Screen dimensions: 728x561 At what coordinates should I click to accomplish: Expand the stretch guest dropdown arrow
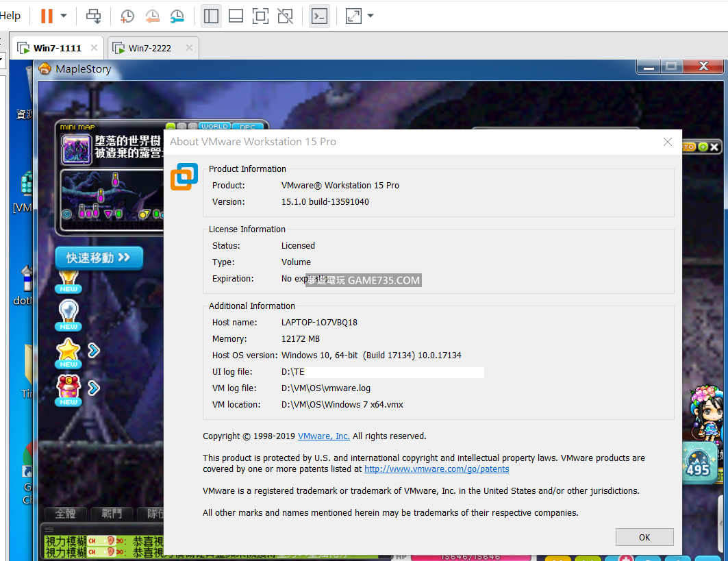[x=371, y=16]
